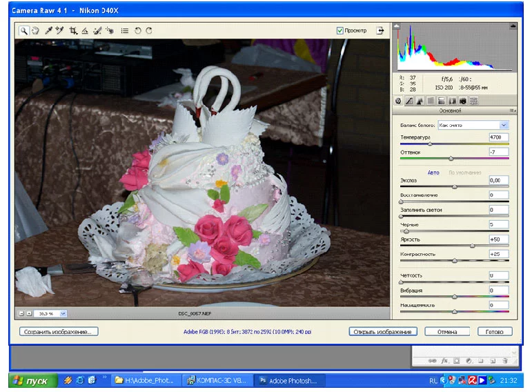This screenshot has width=532, height=392.
Task: Switch to the Camera Calibration tab icon
Action: pos(462,101)
